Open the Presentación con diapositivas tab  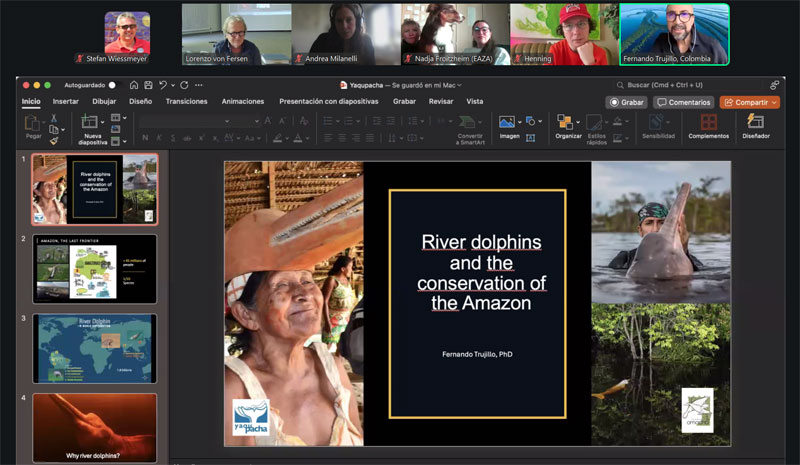click(329, 102)
